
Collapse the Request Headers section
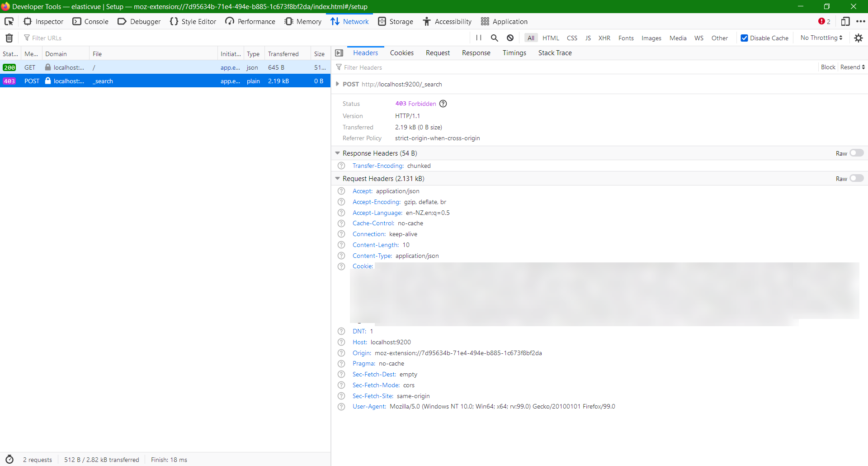[x=338, y=178]
